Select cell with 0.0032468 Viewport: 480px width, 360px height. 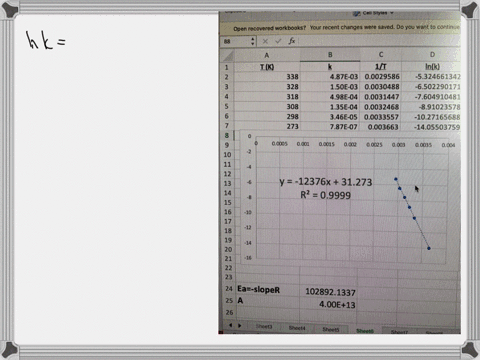click(x=381, y=107)
